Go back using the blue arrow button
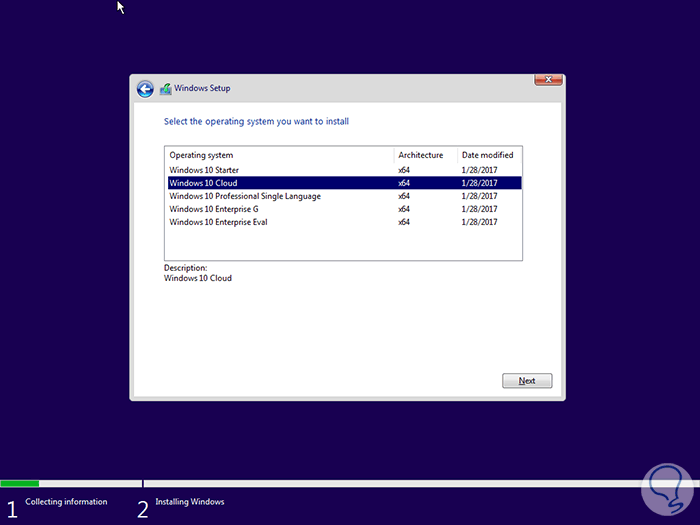 [145, 89]
